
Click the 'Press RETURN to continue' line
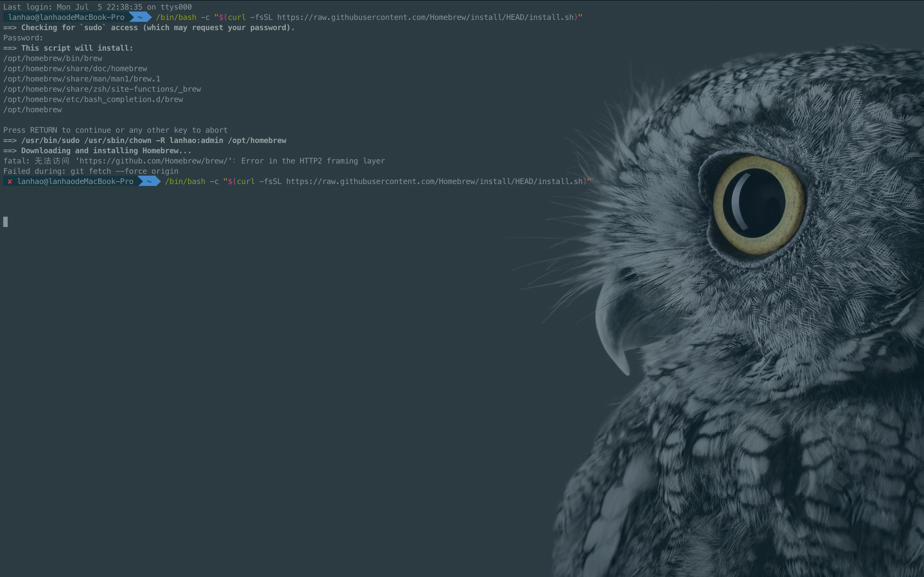tap(115, 130)
